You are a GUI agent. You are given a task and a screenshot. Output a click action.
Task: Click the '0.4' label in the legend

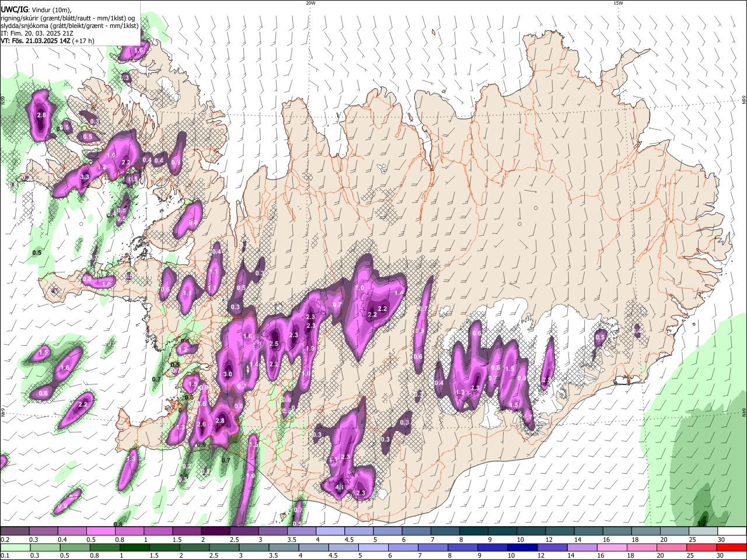62,540
